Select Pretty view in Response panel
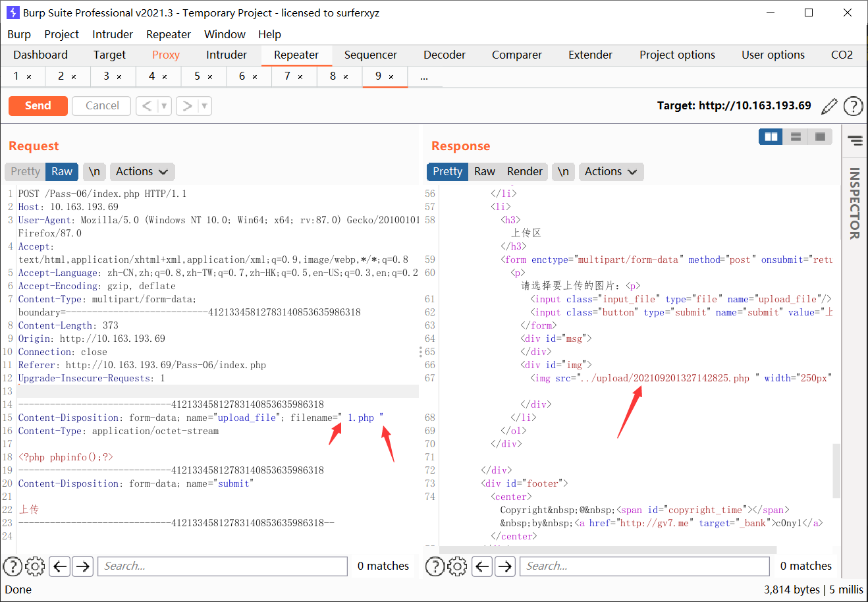The height and width of the screenshot is (602, 868). [x=448, y=171]
